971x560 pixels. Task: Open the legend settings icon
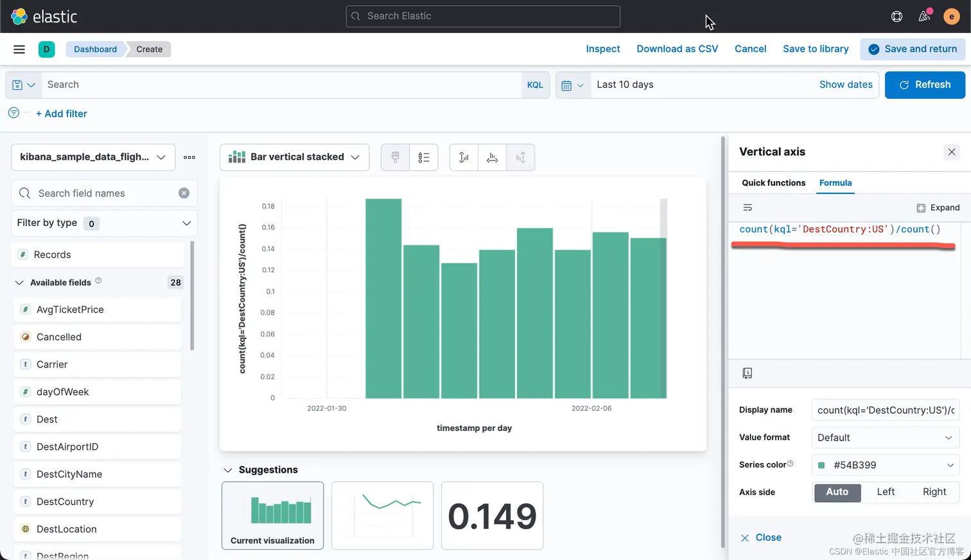point(424,157)
